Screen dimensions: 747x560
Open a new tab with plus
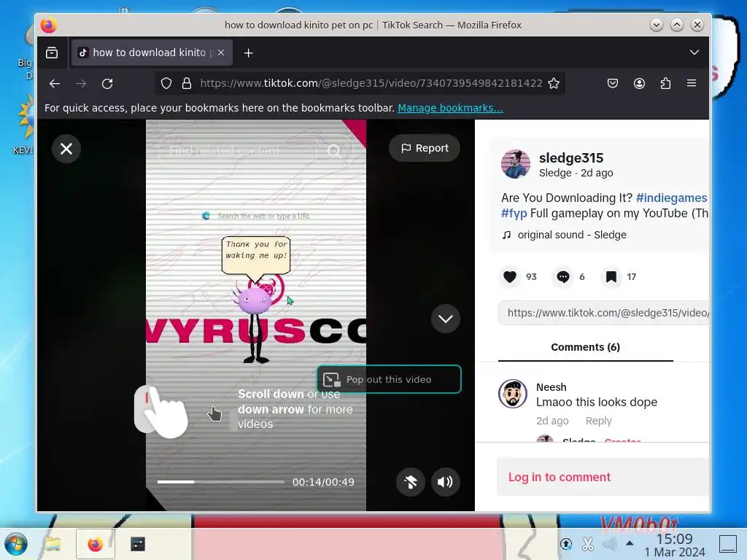[248, 52]
